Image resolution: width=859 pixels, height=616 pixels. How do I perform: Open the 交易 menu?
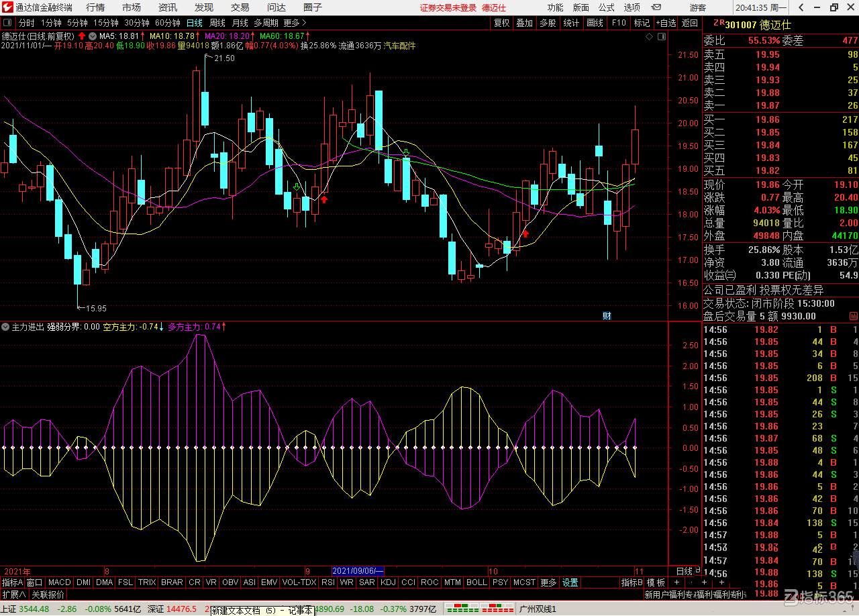coord(240,7)
